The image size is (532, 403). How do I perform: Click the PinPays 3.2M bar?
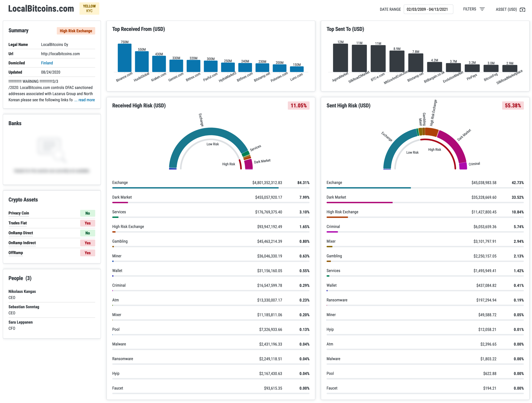point(472,68)
